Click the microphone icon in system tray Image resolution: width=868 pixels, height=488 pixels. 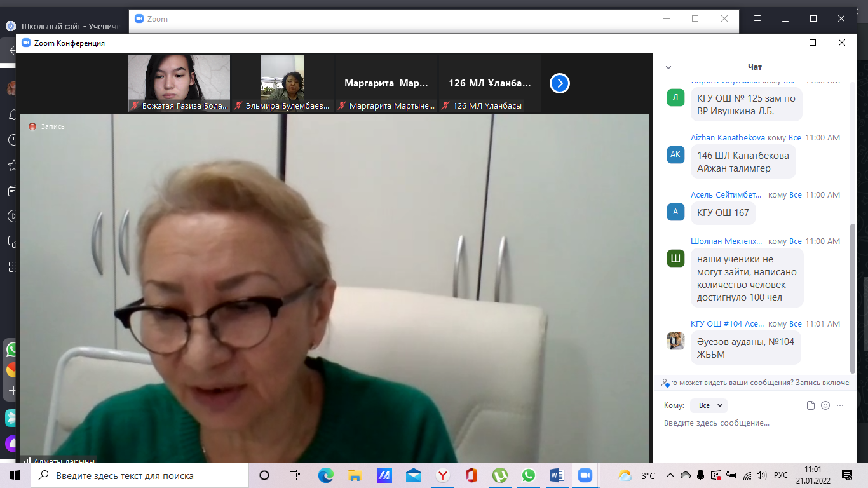tap(701, 475)
